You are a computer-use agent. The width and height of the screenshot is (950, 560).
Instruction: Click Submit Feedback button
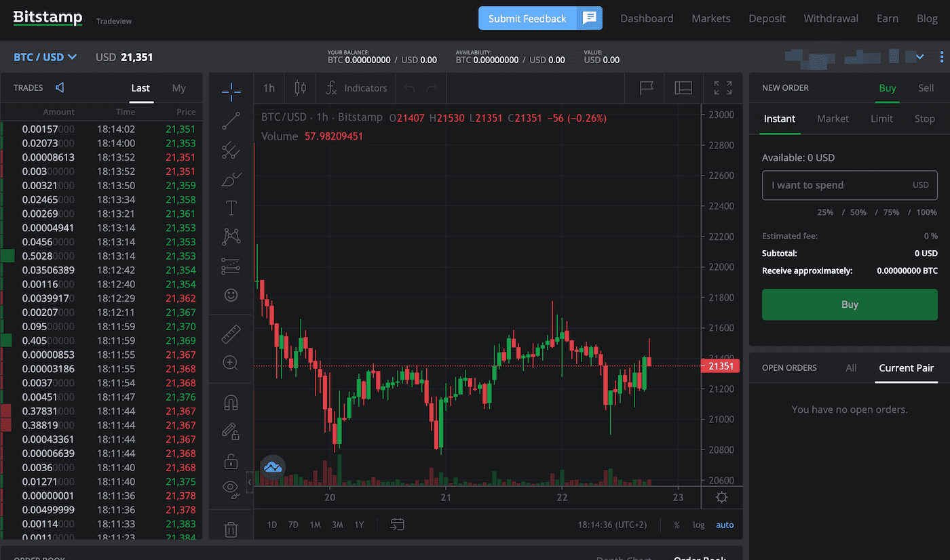[527, 18]
